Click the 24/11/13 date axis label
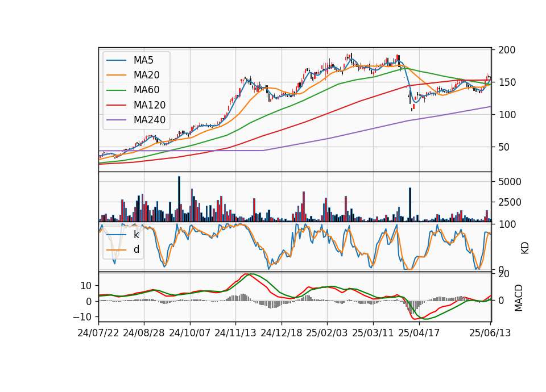Viewport: 546px width, 392px height. [x=235, y=333]
